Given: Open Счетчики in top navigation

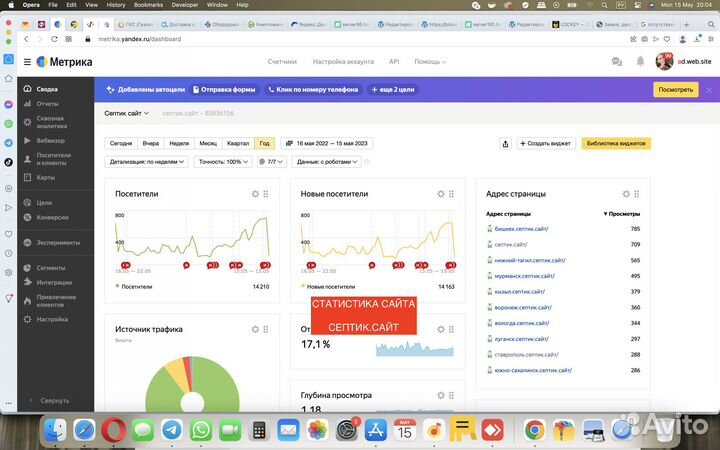Looking at the screenshot, I should point(282,62).
